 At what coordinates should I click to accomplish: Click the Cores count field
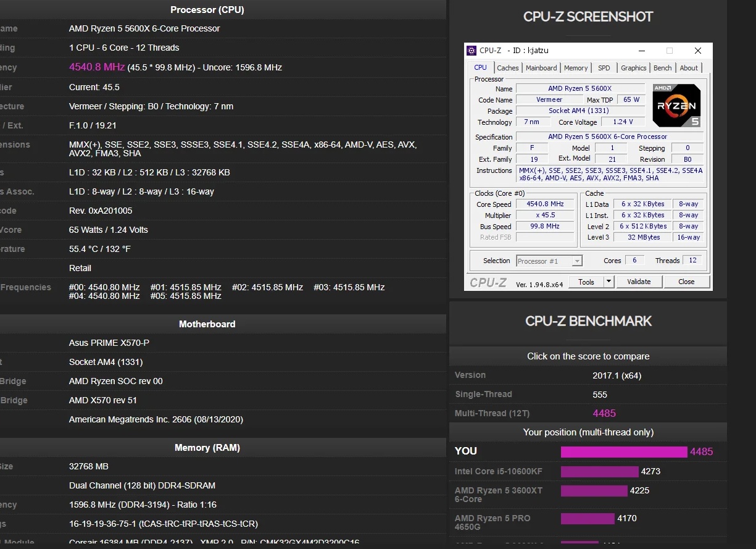(634, 261)
